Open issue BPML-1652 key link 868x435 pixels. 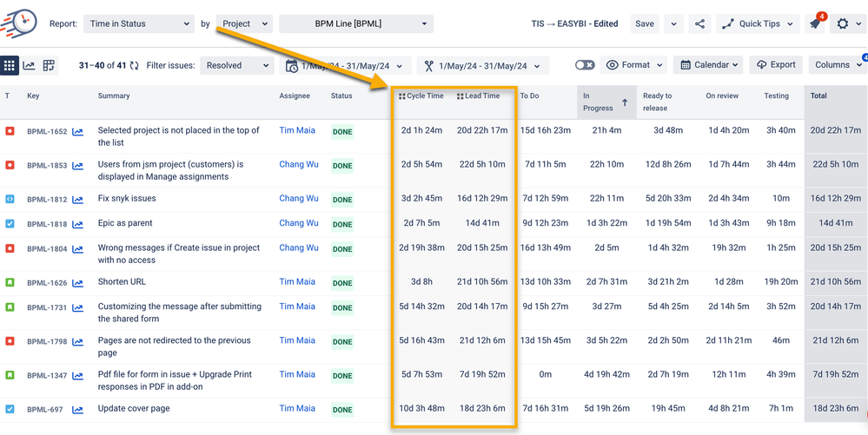tap(47, 132)
